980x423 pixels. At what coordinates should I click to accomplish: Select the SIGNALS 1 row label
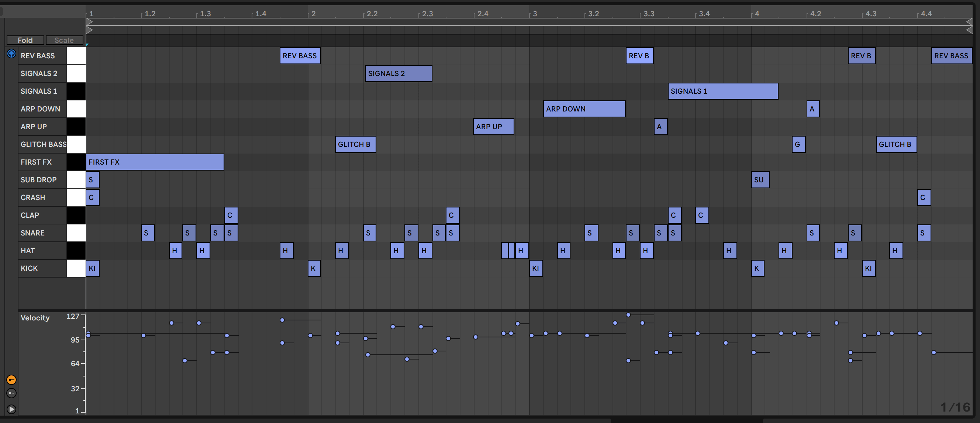(x=39, y=91)
